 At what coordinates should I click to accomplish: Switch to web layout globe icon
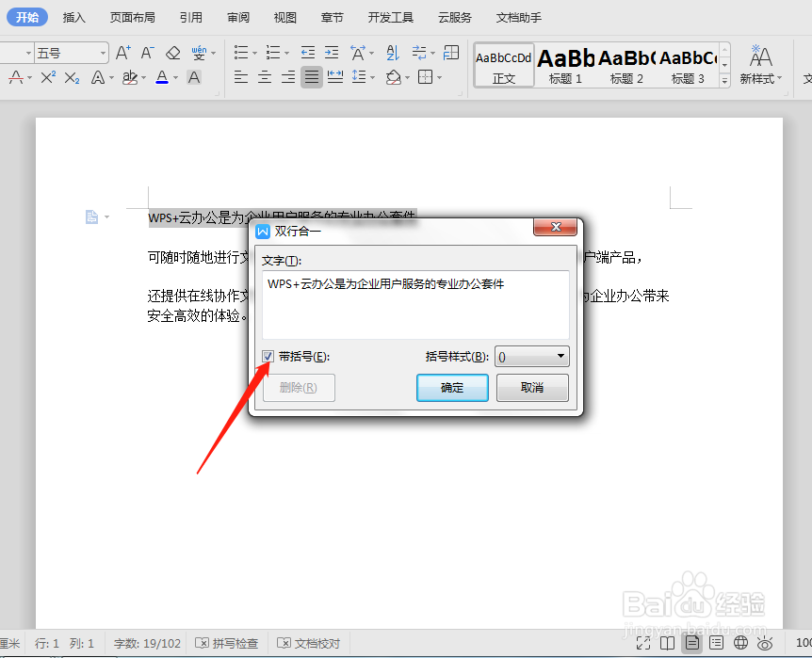pyautogui.click(x=741, y=643)
